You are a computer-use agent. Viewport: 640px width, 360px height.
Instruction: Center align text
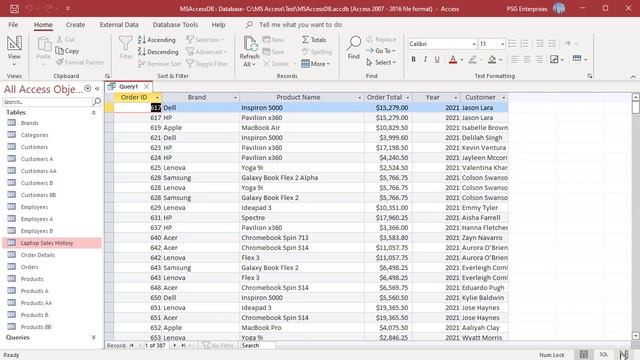coord(527,60)
